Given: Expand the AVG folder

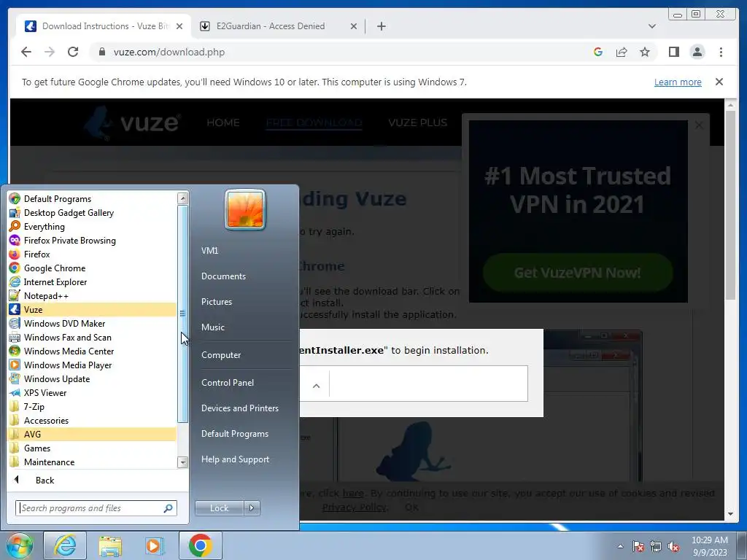Looking at the screenshot, I should click(x=93, y=434).
